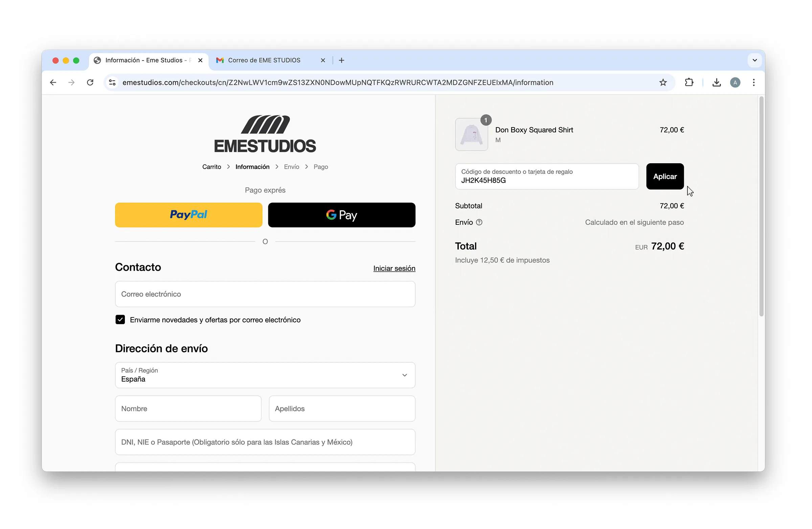Click the 'Dirección de envío' heading

[x=161, y=348]
